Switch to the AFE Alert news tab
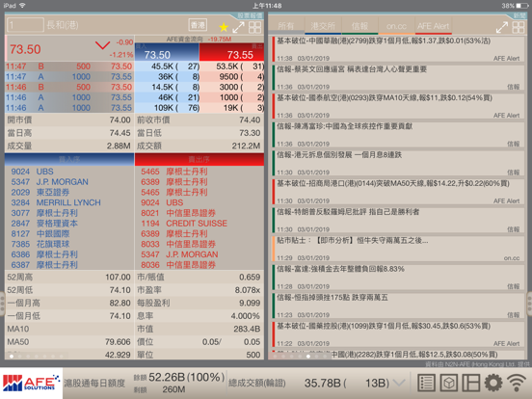The width and height of the screenshot is (532, 399). [434, 26]
